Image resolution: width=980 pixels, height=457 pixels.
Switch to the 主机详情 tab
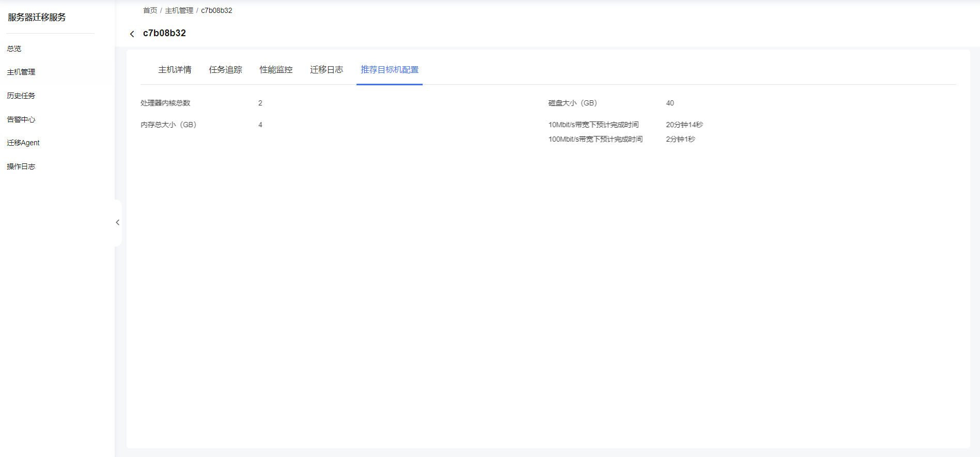tap(175, 70)
